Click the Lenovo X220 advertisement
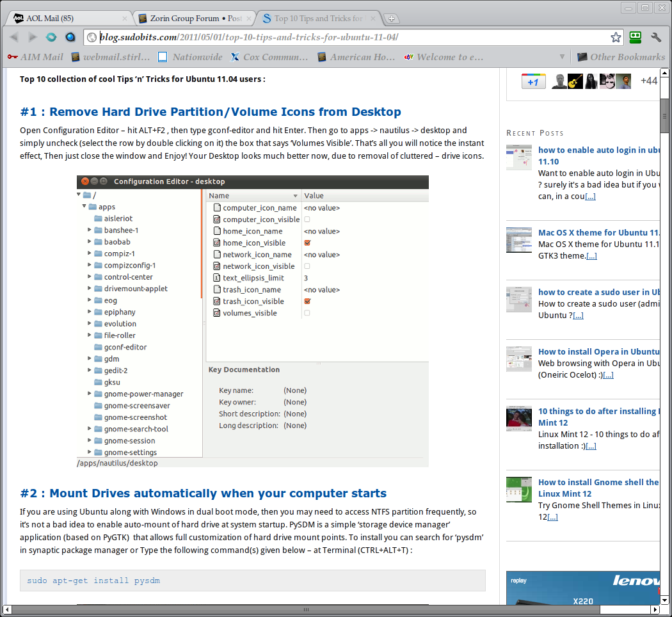Viewport: 672px width, 617px height. click(x=583, y=588)
